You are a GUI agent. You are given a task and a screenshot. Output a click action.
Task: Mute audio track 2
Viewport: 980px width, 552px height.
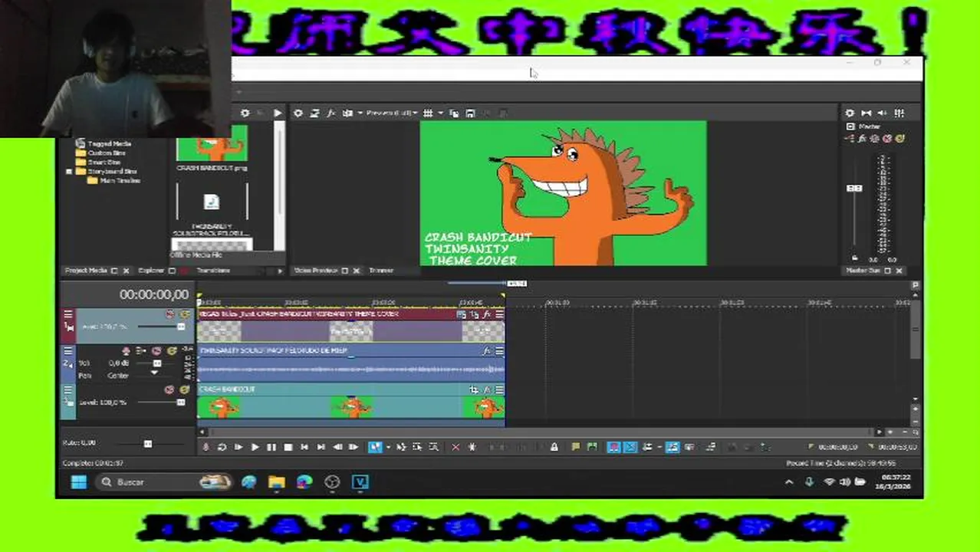tap(156, 351)
